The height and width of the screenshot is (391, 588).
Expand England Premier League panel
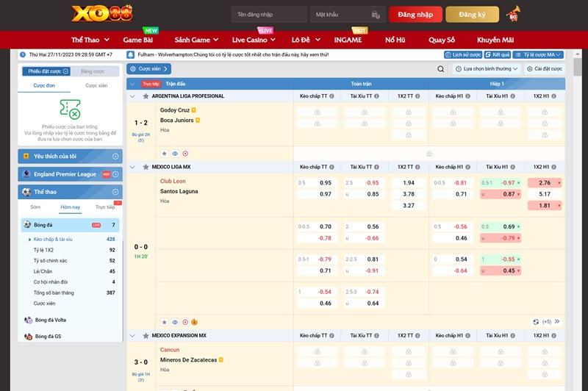[70, 174]
